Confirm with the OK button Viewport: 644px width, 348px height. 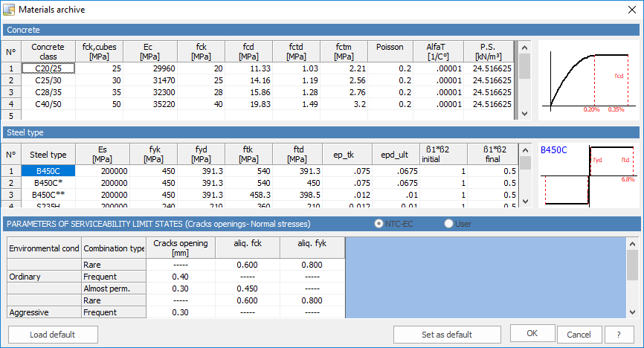click(532, 333)
